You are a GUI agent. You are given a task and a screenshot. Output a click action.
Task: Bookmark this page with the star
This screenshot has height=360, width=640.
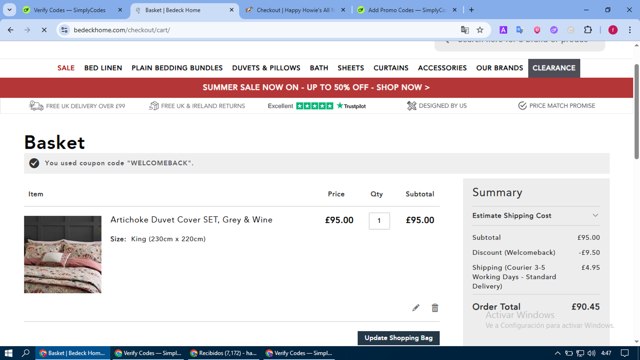pos(480,30)
